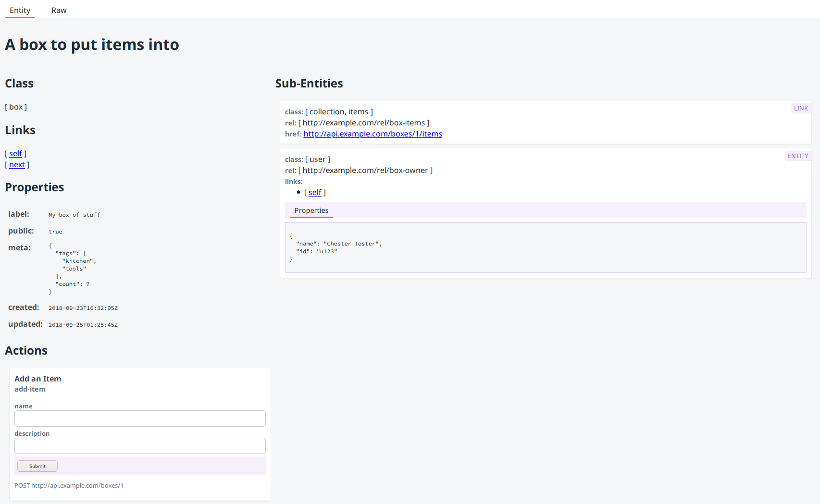Click the name input field
The width and height of the screenshot is (820, 504).
[140, 418]
